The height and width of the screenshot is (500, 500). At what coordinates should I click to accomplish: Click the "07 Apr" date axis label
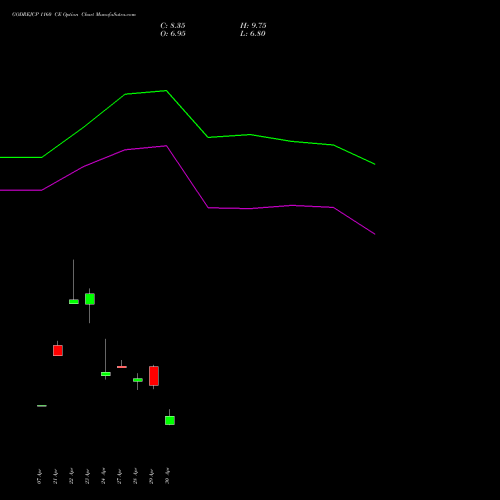click(x=39, y=476)
